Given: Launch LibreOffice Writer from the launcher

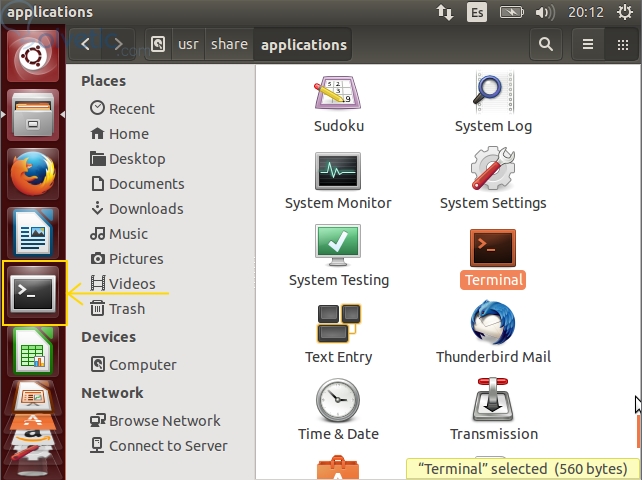Looking at the screenshot, I should coord(33,233).
